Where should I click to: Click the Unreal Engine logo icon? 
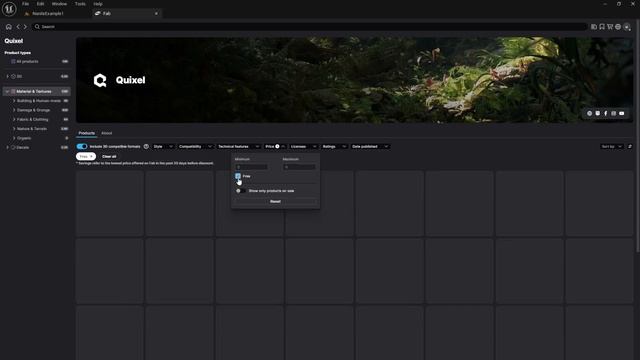click(9, 8)
